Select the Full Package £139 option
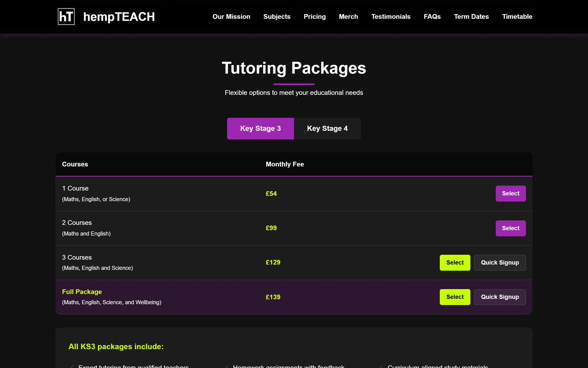The image size is (588, 368). coord(455,297)
